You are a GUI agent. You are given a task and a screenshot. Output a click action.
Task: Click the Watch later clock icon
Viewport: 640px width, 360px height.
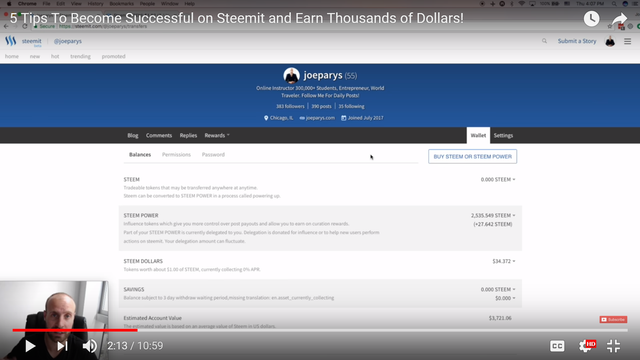click(591, 19)
